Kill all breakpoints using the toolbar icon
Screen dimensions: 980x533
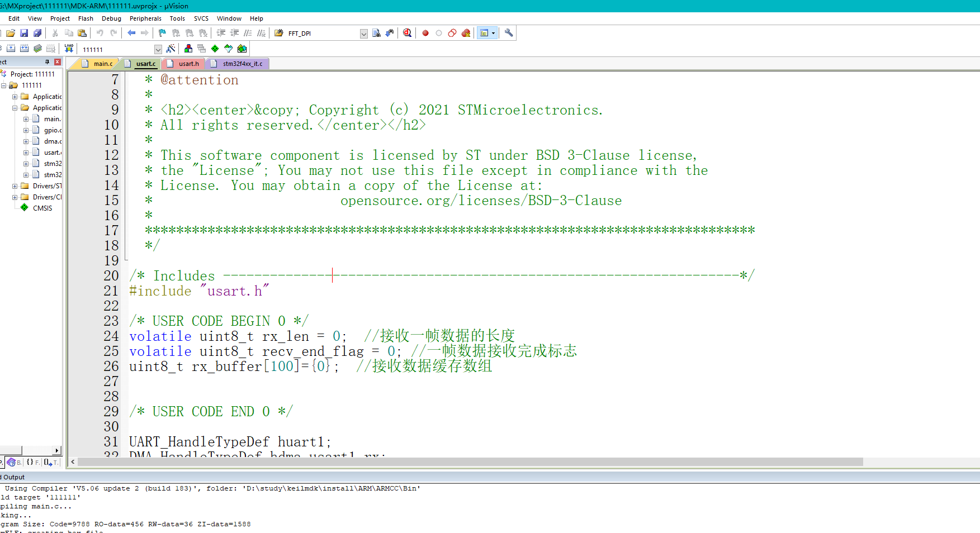pyautogui.click(x=466, y=32)
